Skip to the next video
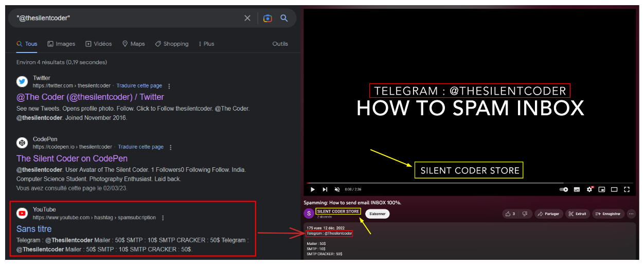The width and height of the screenshot is (644, 265). [x=325, y=189]
